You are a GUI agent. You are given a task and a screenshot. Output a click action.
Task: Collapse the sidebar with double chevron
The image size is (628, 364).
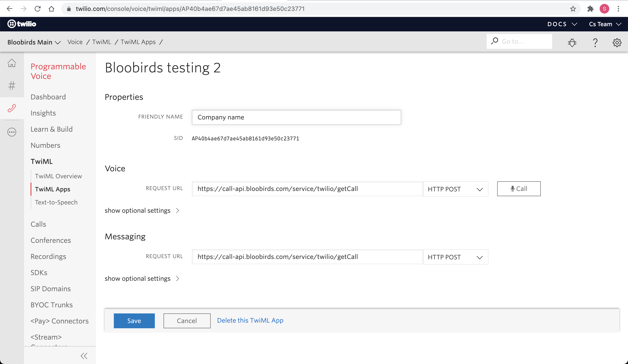tap(84, 356)
